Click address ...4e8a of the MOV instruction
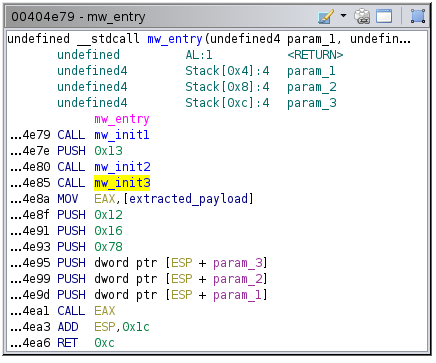 click(30, 199)
